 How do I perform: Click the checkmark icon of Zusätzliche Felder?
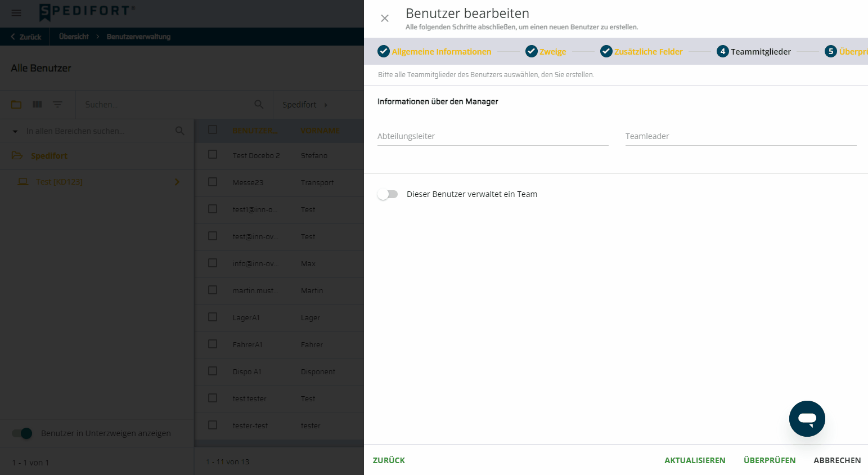(x=606, y=51)
